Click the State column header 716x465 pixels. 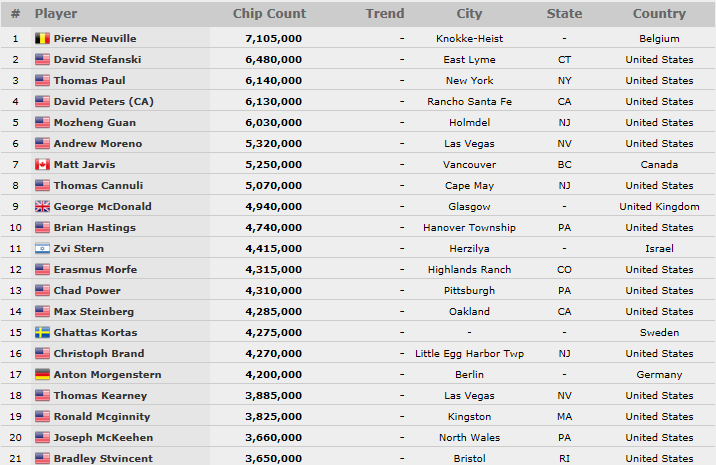[x=564, y=14]
